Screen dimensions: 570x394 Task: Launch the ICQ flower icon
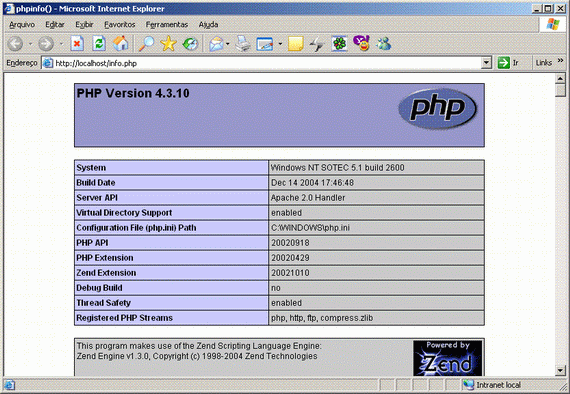(339, 44)
